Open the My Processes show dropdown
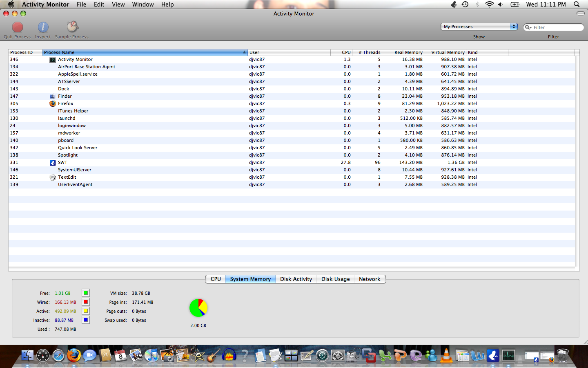588x368 pixels. click(x=479, y=27)
